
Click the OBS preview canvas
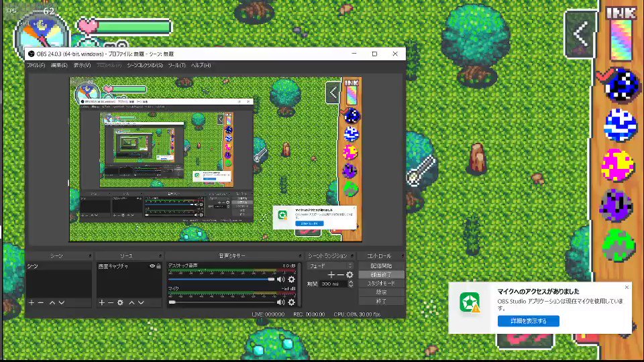(215, 160)
